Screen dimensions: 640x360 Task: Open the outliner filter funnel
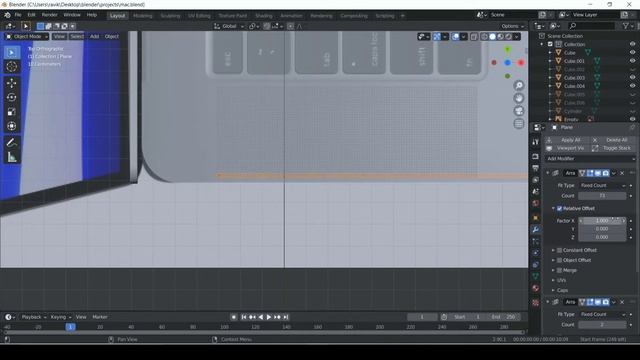[x=626, y=26]
